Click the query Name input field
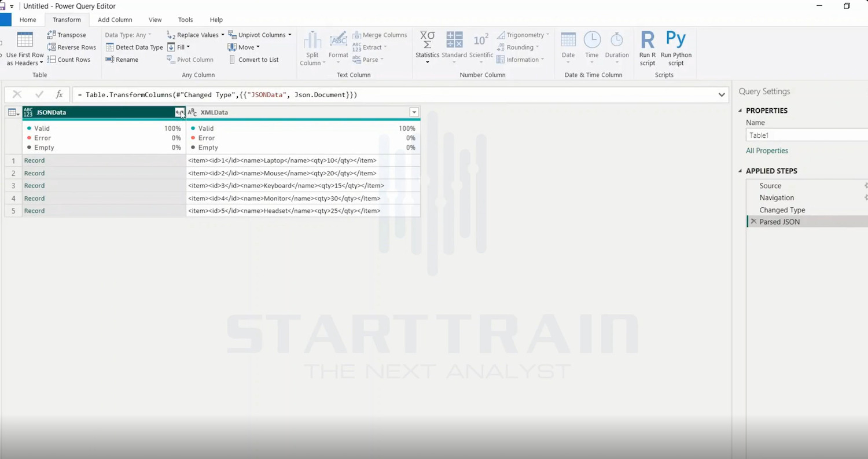868x459 pixels. pyautogui.click(x=807, y=135)
